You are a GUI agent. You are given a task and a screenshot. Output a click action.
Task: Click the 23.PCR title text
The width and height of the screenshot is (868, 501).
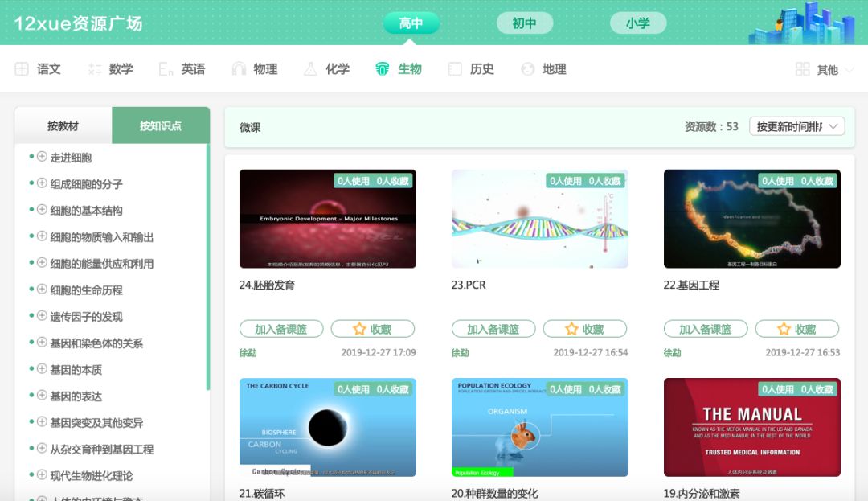469,285
